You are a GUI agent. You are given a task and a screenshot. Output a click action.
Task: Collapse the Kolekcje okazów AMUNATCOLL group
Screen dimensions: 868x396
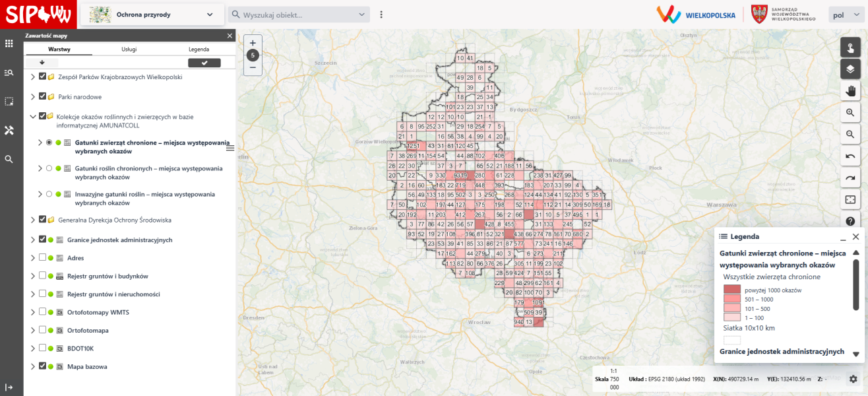tap(32, 117)
